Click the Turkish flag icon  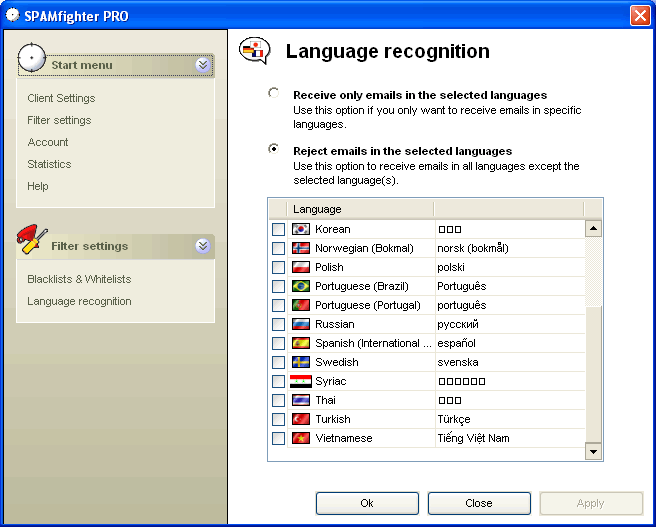point(301,419)
